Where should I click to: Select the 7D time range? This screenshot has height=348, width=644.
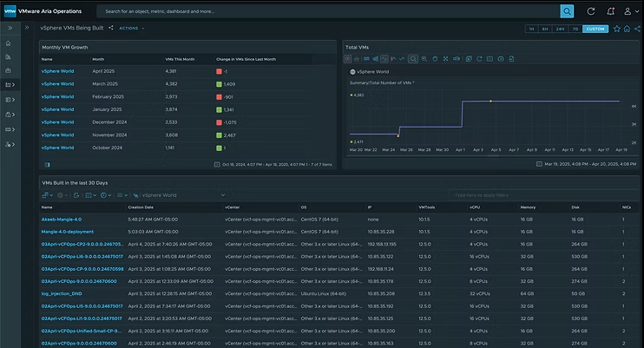(x=575, y=29)
